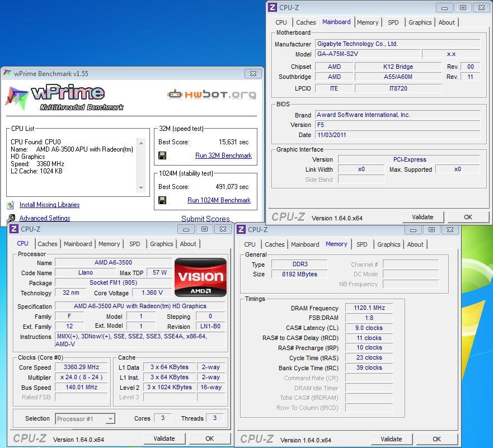Click the CPU-Z icon in Mainboard window title bar
Screen dimensions: 493x448
pyautogui.click(x=273, y=7)
